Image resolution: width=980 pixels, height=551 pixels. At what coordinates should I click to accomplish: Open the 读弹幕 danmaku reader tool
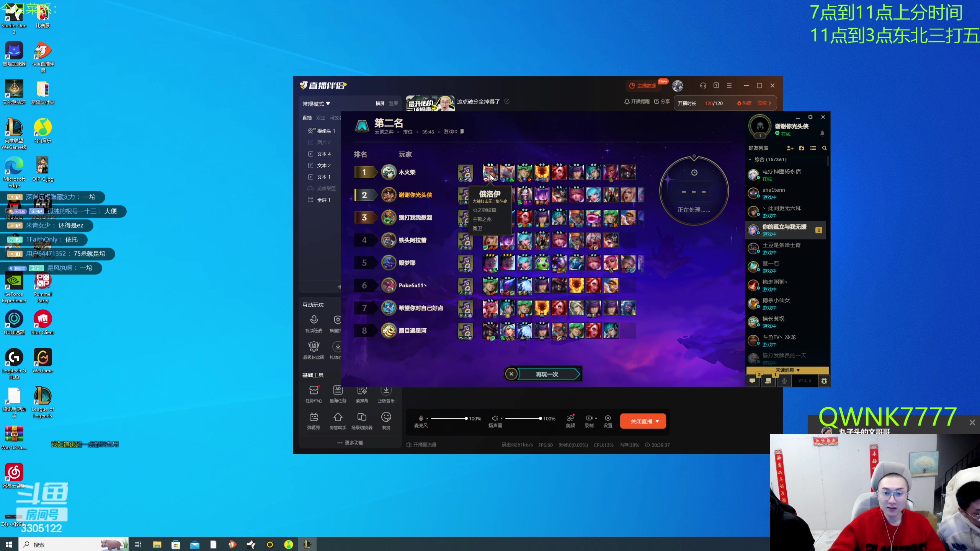click(362, 394)
